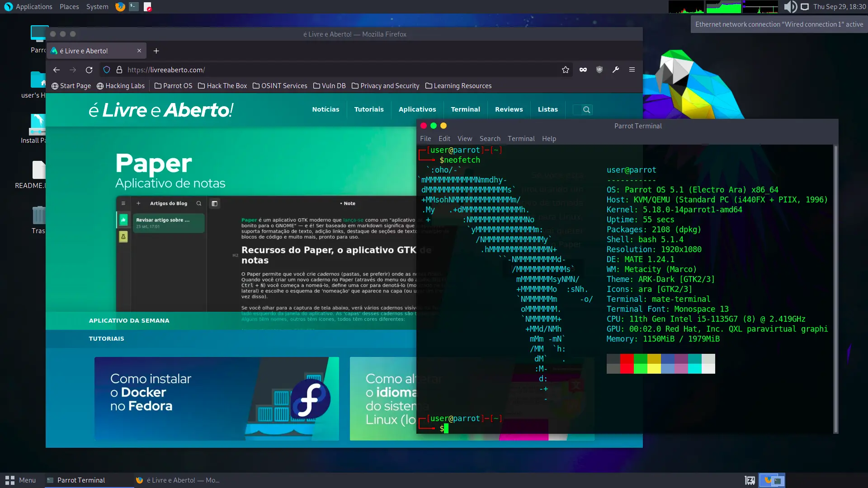Click the cyan swatch in neofetch palette

pos(695,364)
